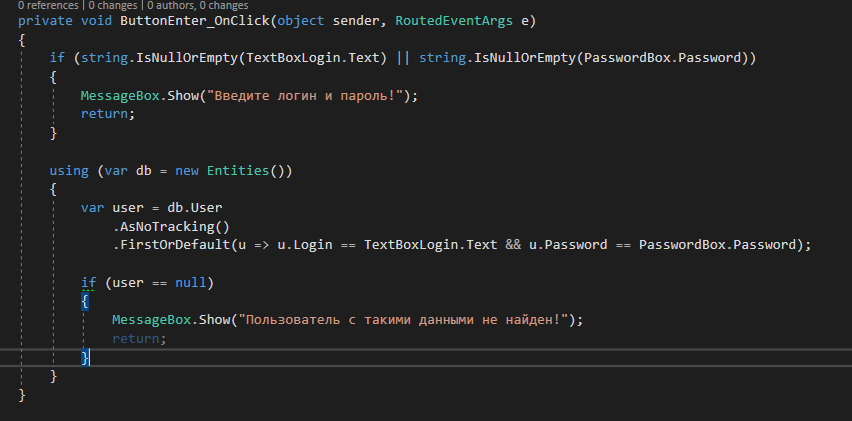
Task: Click the .FirstOrDefault method call
Action: (171, 245)
